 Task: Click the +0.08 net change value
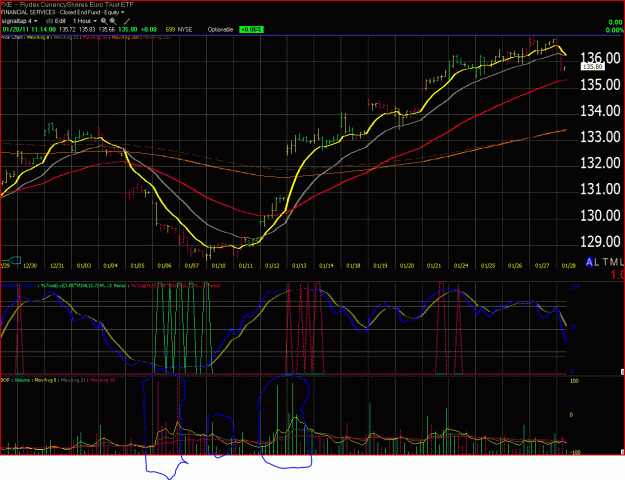pyautogui.click(x=149, y=30)
